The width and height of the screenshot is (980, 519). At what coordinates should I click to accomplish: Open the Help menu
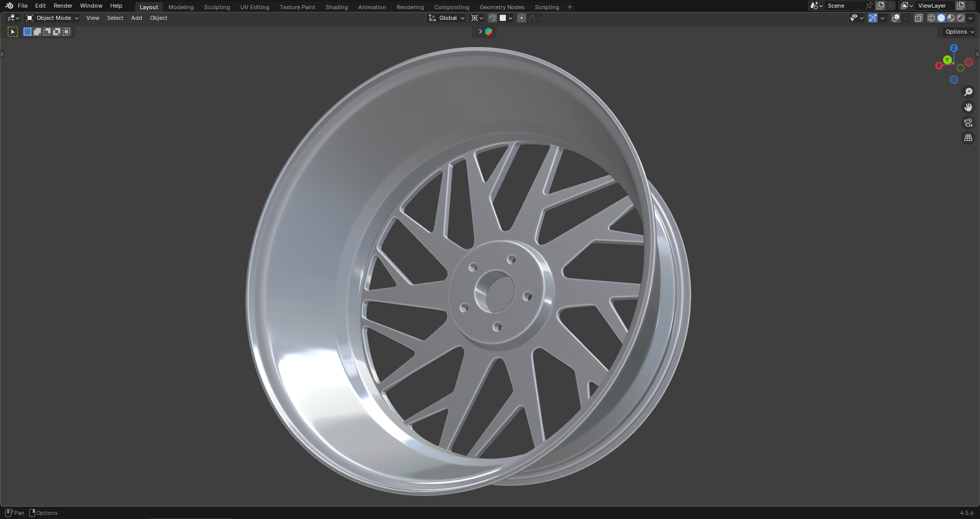tap(116, 6)
